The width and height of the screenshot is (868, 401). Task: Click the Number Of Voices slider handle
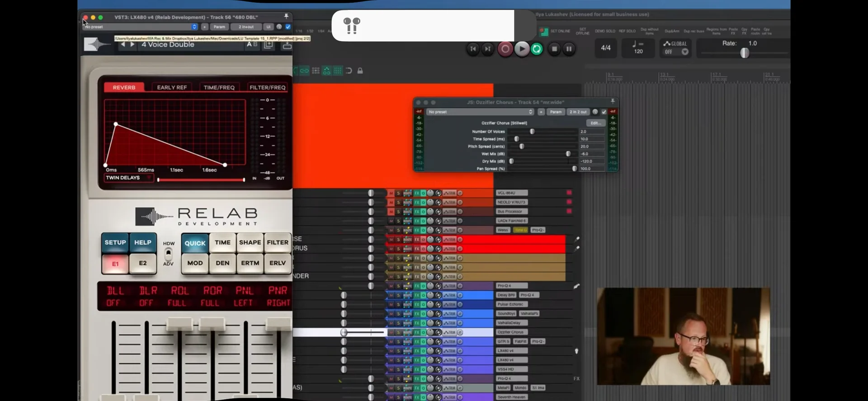tap(532, 132)
